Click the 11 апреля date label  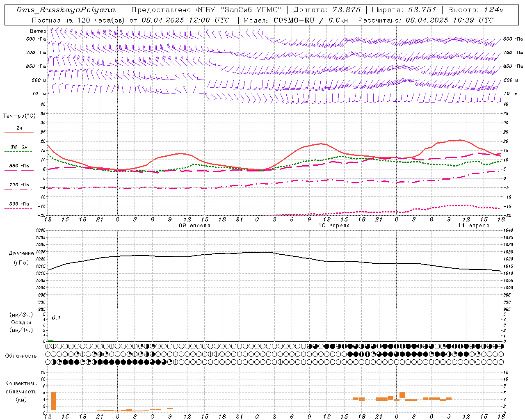tap(473, 226)
